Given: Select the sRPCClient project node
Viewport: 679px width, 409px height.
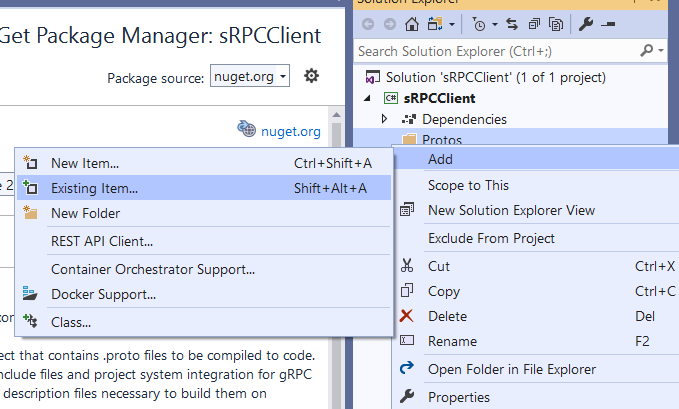Looking at the screenshot, I should pyautogui.click(x=439, y=98).
